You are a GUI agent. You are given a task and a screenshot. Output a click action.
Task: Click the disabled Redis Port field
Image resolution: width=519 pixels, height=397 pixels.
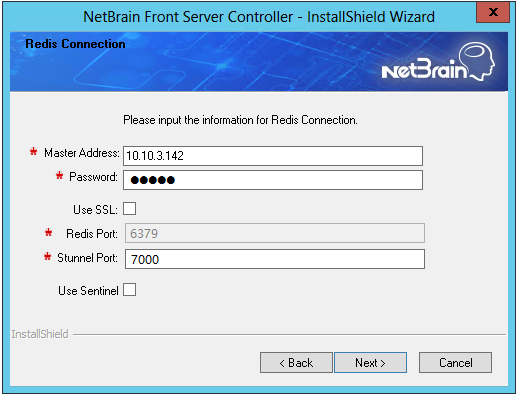(x=275, y=233)
